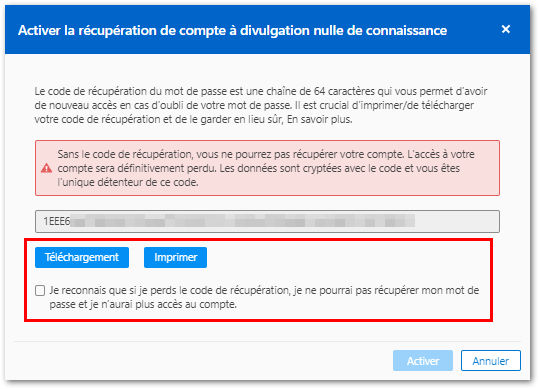This screenshot has height=389, width=539.
Task: Select the recovery code text field
Action: click(267, 221)
